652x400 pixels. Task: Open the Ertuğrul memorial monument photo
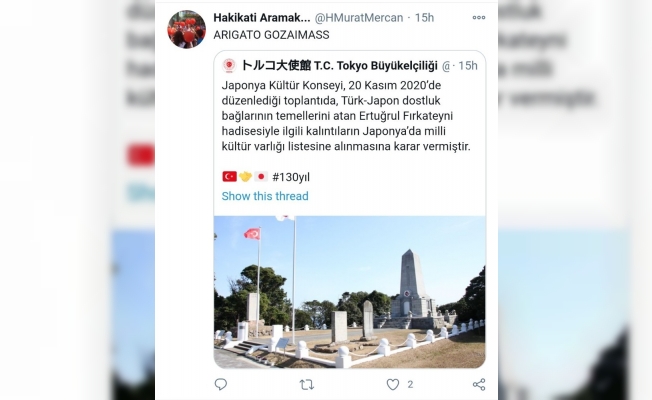click(350, 292)
